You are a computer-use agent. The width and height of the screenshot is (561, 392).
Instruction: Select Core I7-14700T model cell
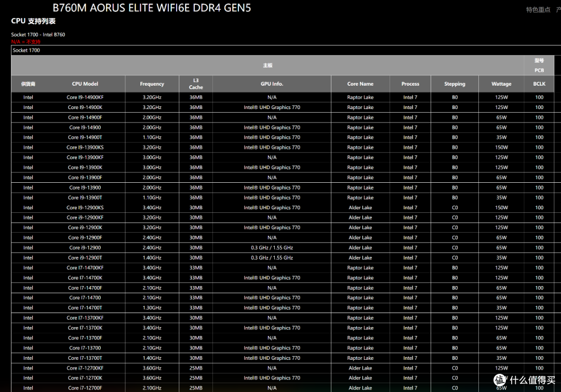(x=85, y=307)
